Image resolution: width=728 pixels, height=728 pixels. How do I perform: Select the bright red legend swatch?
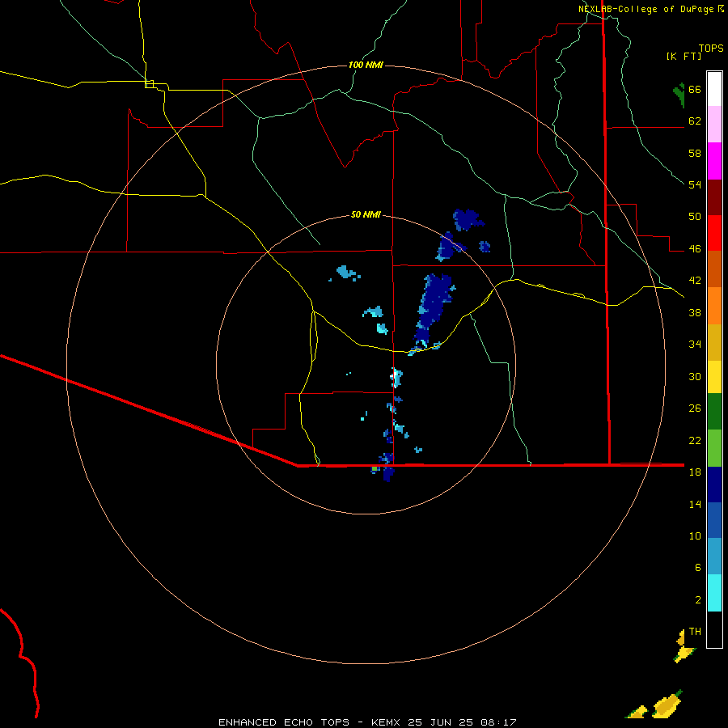click(x=714, y=233)
